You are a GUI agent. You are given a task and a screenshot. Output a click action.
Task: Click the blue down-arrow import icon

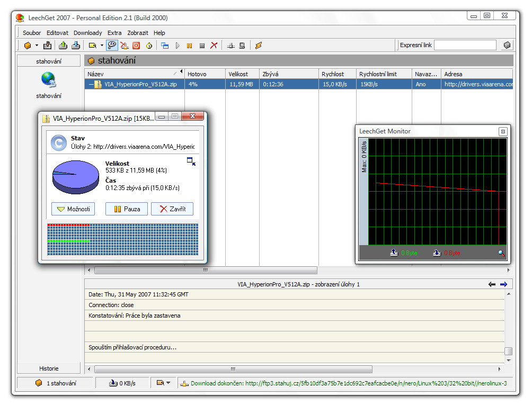pyautogui.click(x=76, y=46)
